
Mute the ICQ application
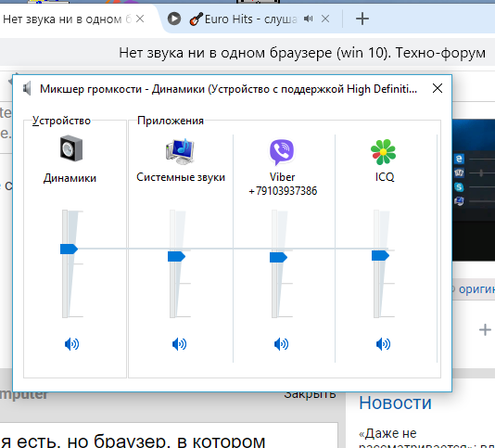(383, 344)
